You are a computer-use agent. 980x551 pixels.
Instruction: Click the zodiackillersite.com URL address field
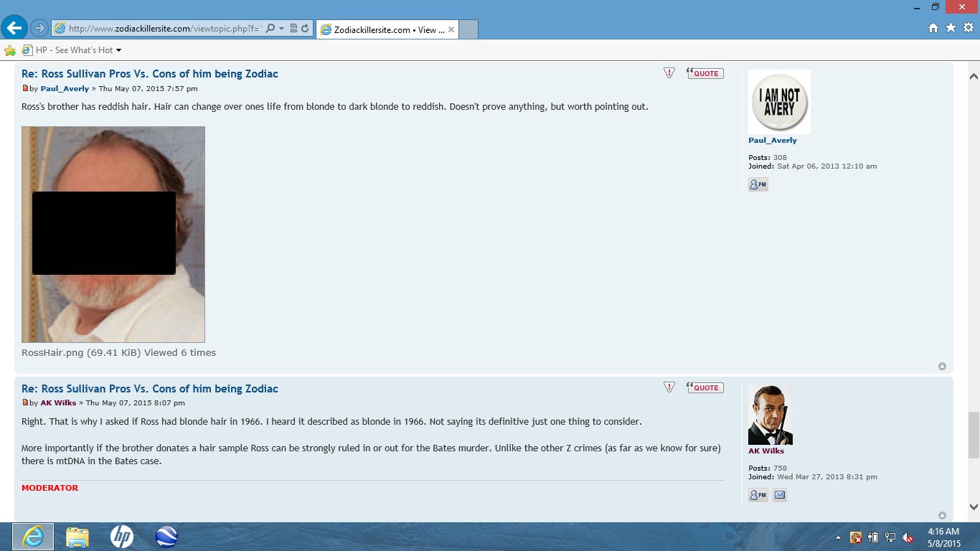click(x=165, y=29)
